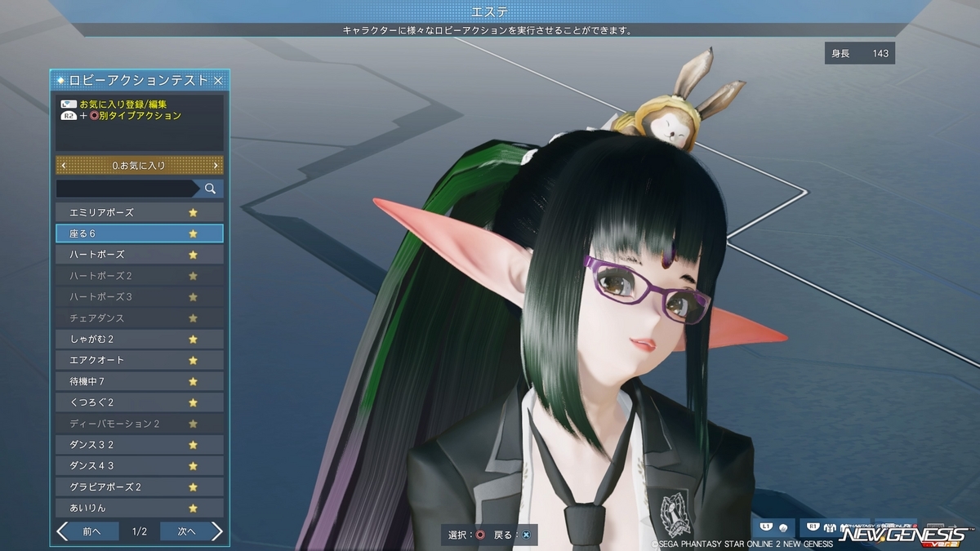Viewport: 980px width, 551px height.
Task: Toggle favorite star for ハートポーズ
Action: point(194,255)
